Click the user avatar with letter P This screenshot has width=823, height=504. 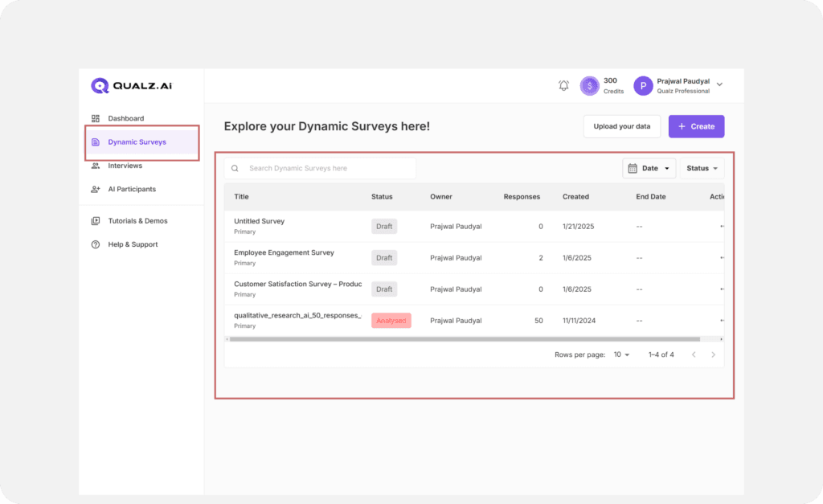click(643, 85)
